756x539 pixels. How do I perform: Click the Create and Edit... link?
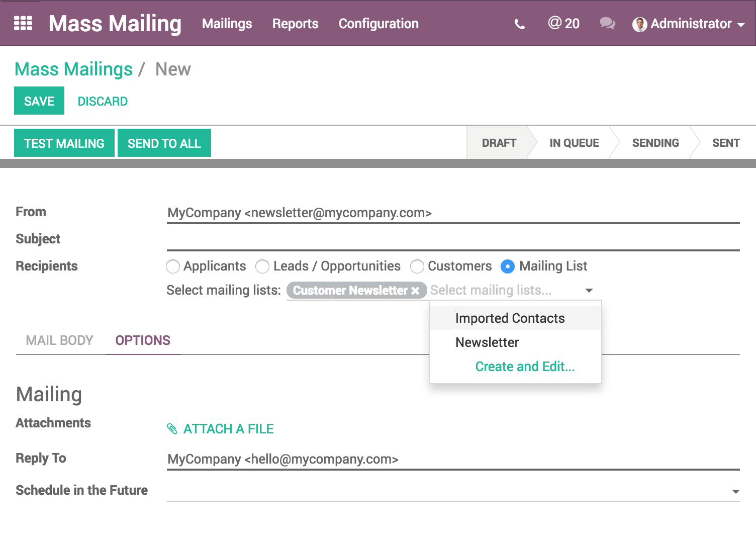(525, 367)
